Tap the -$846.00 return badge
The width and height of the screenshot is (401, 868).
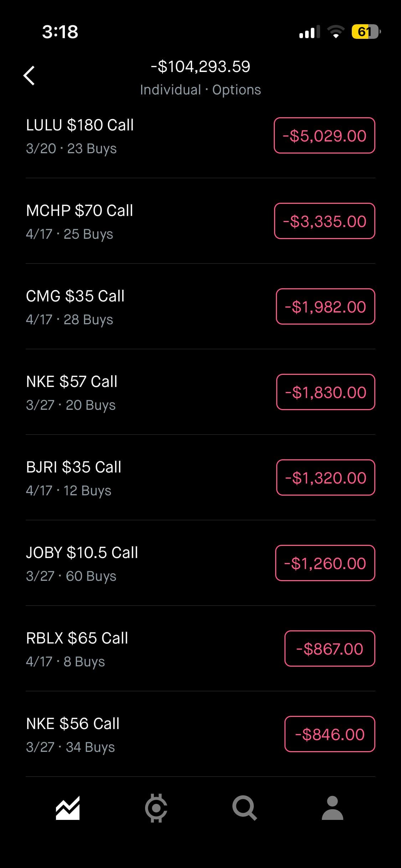330,734
